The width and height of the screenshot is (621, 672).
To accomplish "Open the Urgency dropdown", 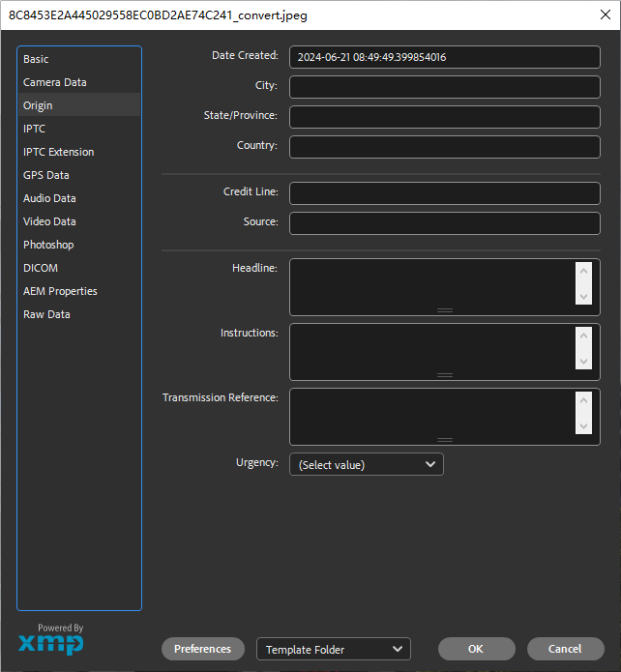I will (x=367, y=465).
